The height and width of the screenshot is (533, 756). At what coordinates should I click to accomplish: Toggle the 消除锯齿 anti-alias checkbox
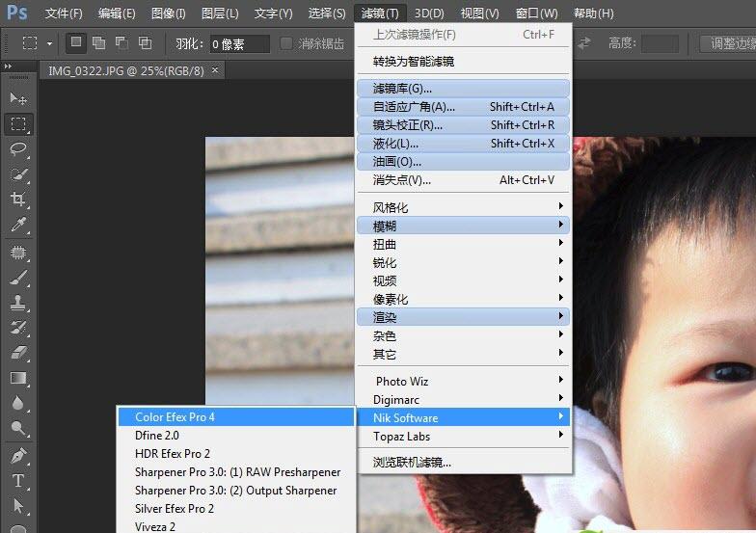click(x=286, y=43)
